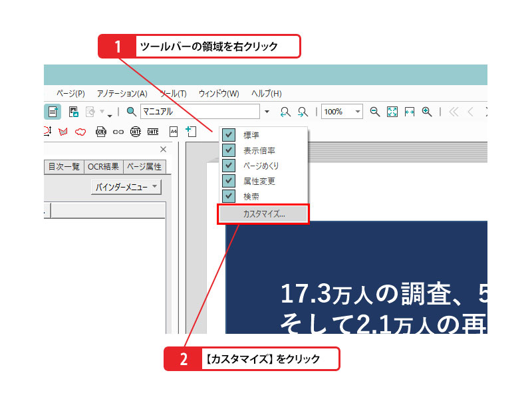Viewport: 532px width, 399px height.
Task: Click the fit to width icon
Action: coord(410,112)
